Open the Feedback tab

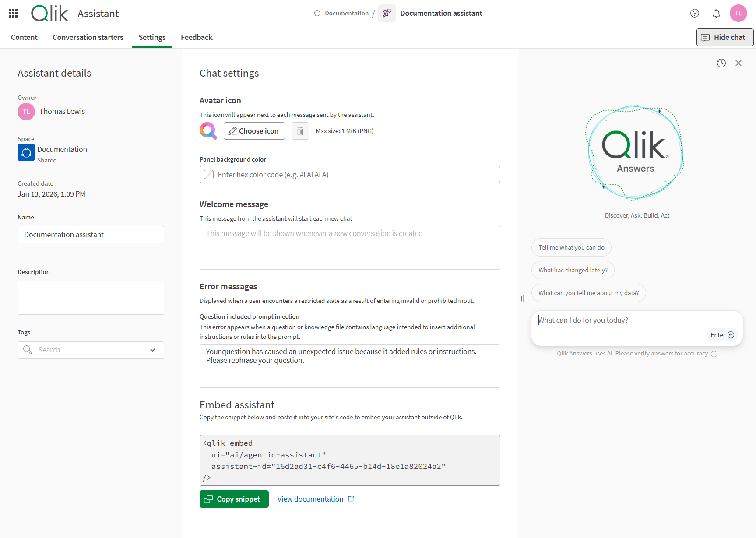tap(196, 37)
